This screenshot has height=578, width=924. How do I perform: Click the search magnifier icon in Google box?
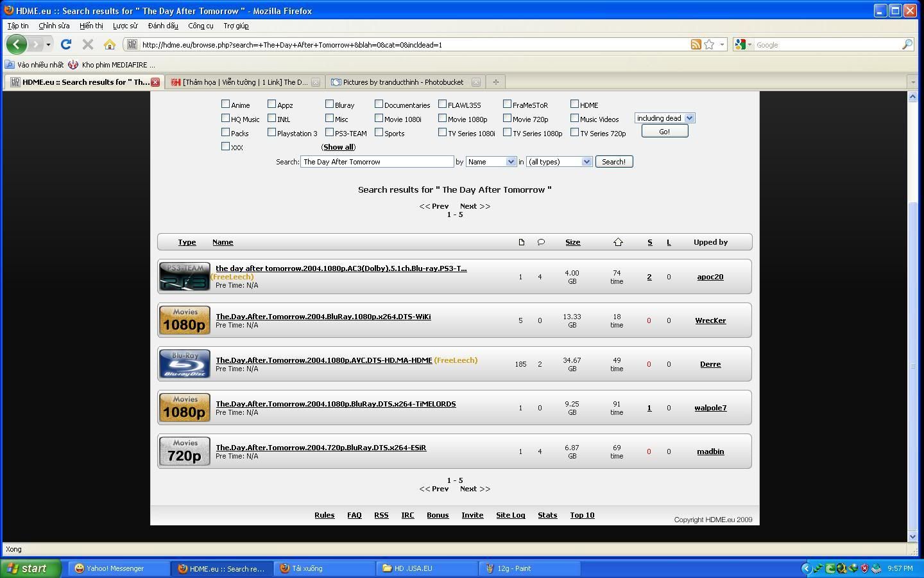click(907, 44)
